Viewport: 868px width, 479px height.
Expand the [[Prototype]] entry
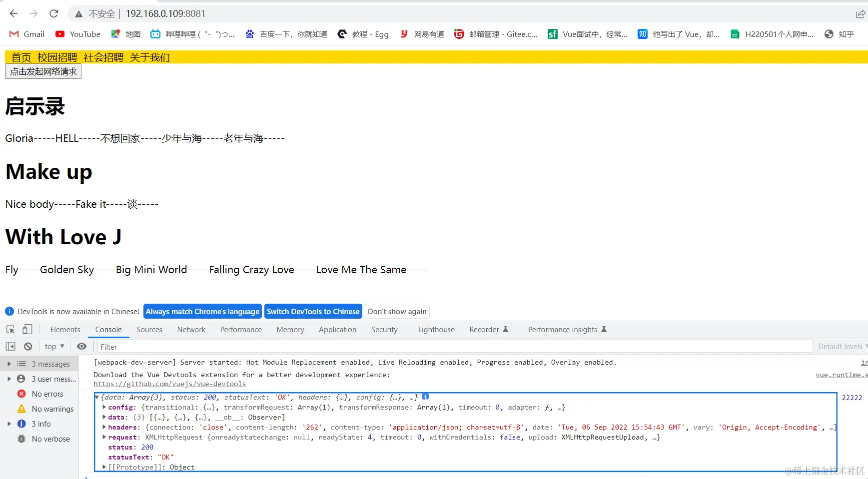click(104, 468)
